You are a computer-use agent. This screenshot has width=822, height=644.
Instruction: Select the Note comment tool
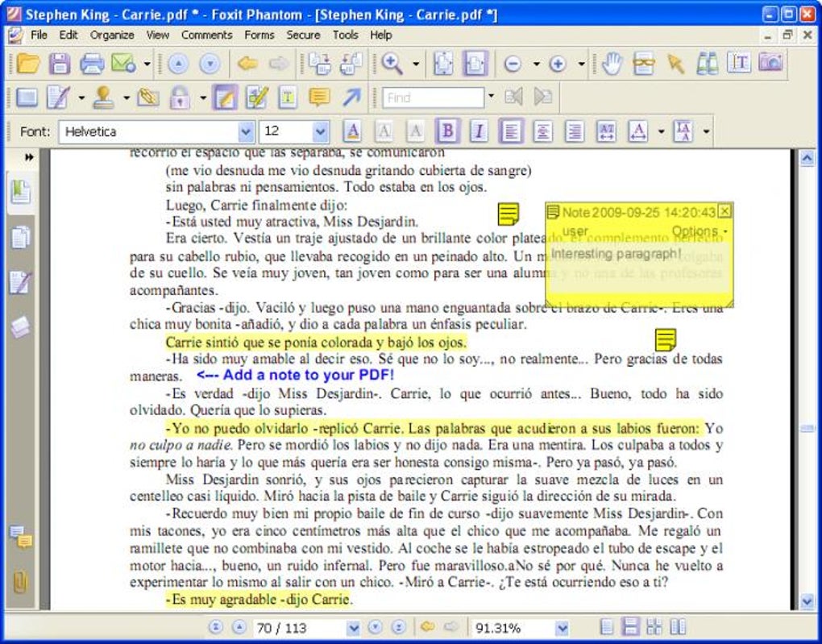[225, 98]
